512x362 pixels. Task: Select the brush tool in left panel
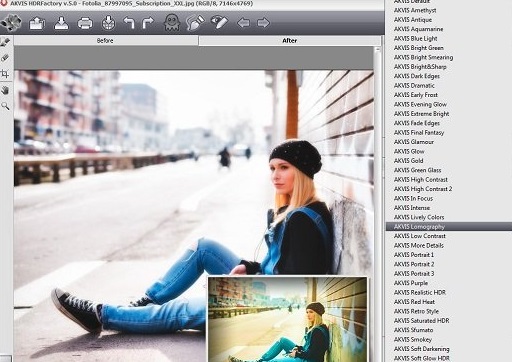[5, 42]
